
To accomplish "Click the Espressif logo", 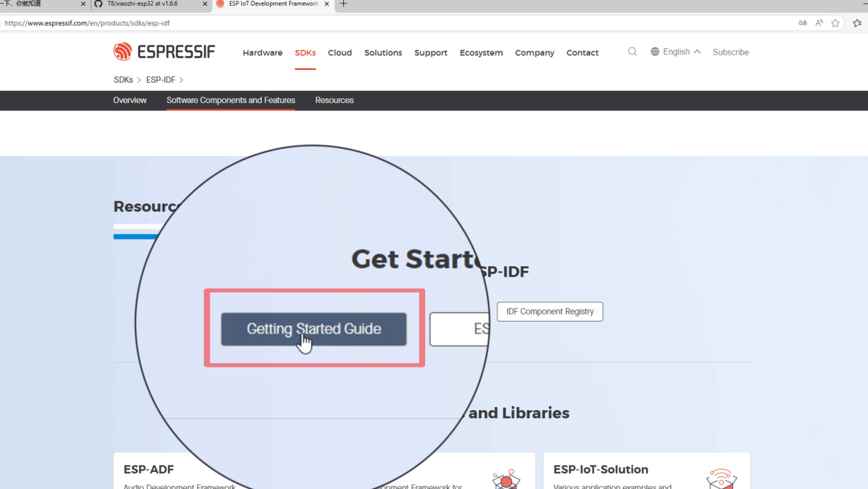I will (x=164, y=51).
